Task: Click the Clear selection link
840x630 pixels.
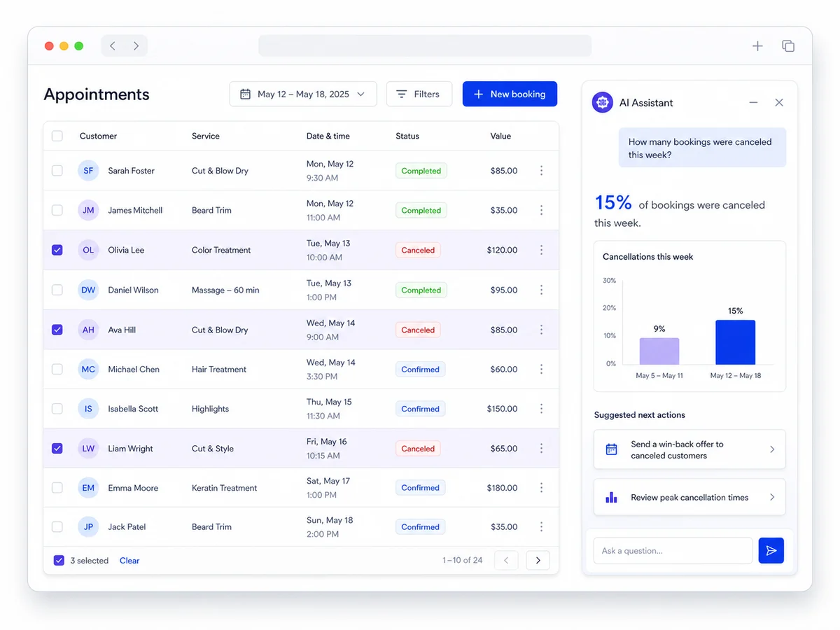Action: (129, 561)
